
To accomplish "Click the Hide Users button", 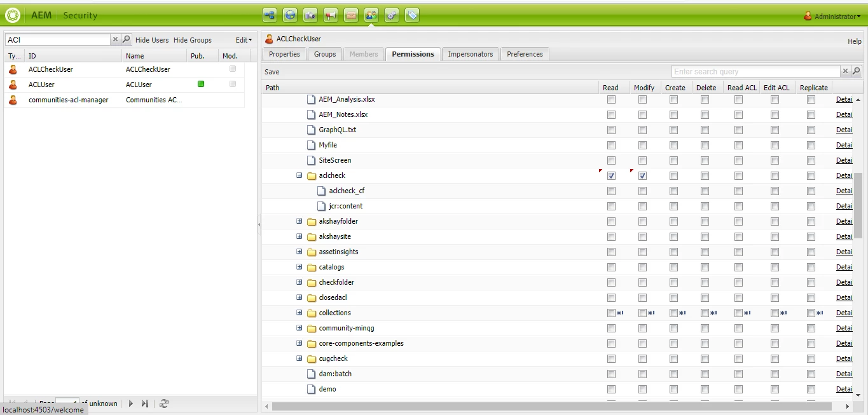I will 152,39.
